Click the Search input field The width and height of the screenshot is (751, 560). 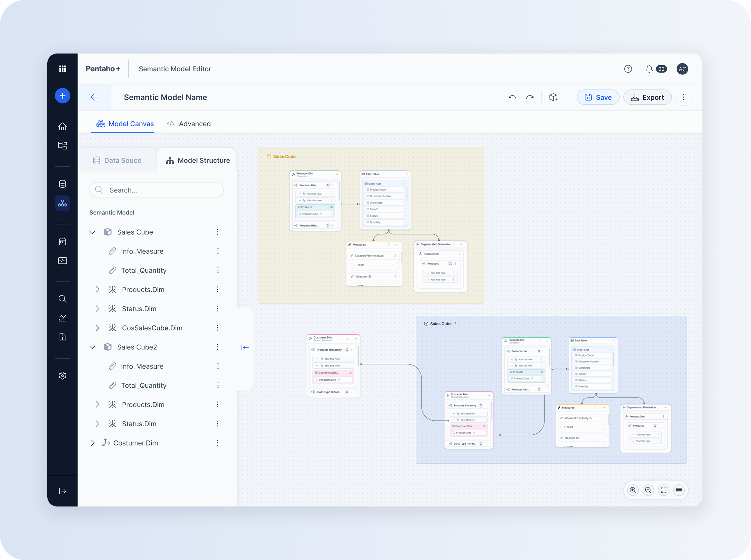(x=156, y=190)
